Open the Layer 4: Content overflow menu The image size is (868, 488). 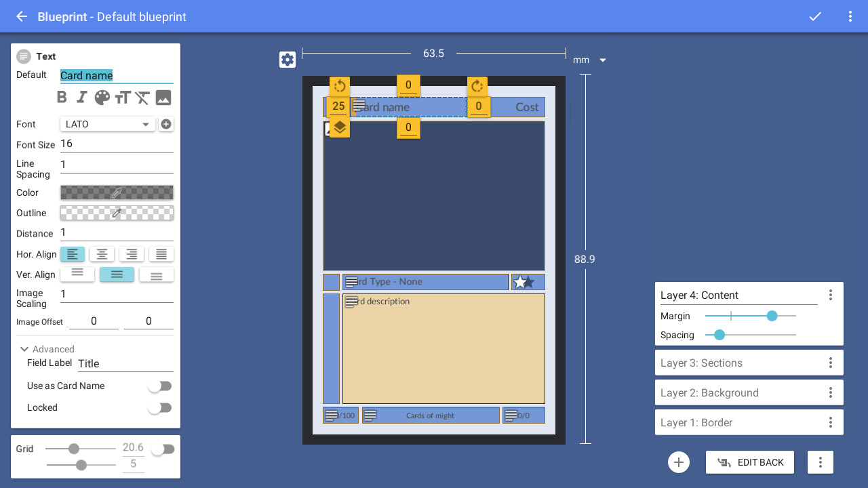831,295
